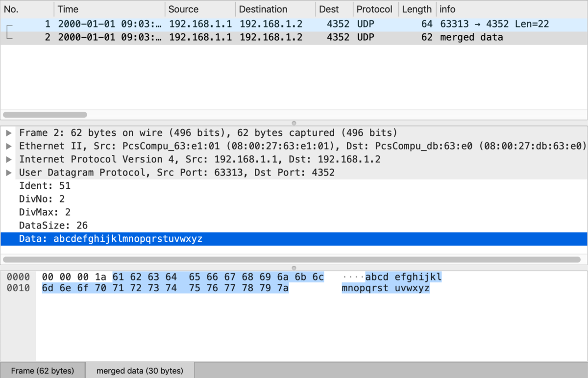Expand the Ethernet II details arrow
Screen dimensions: 588x378
[8, 146]
